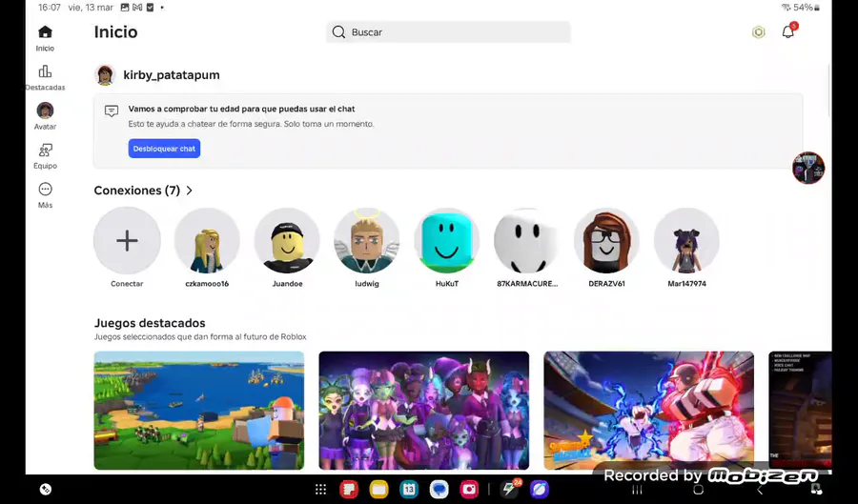
Task: Open Mar147974 connection avatar
Action: [686, 240]
